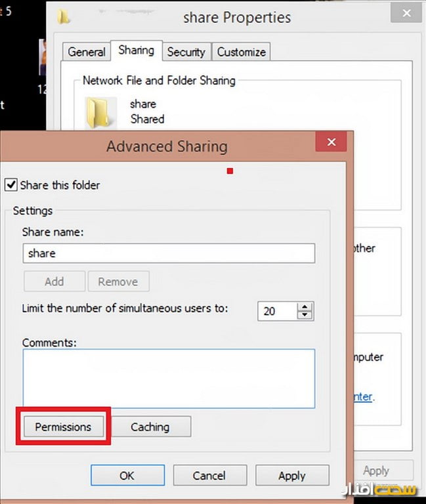
Task: Decrease simultaneous users with the down arrow
Action: [x=304, y=315]
